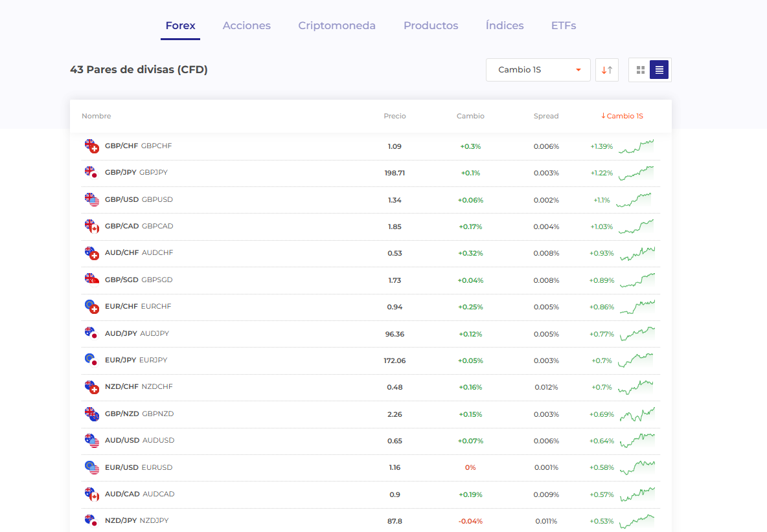
Task: Click the Precio column header
Action: [x=395, y=116]
